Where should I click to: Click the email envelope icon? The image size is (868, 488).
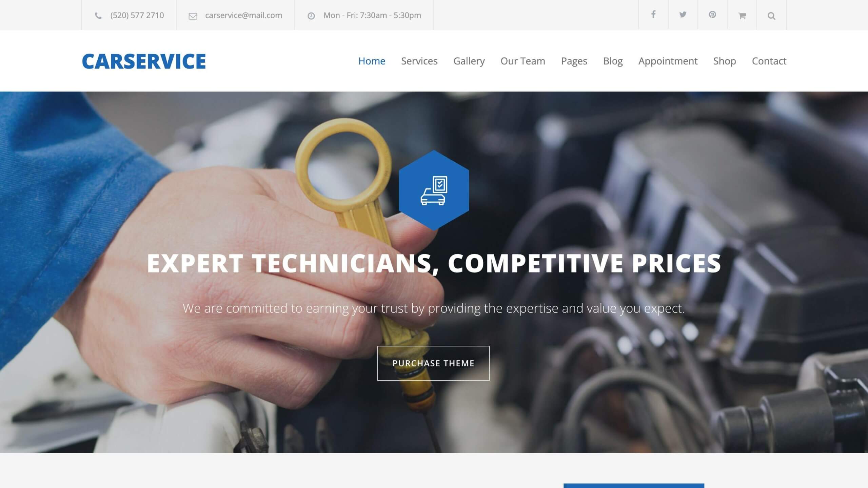(x=192, y=16)
